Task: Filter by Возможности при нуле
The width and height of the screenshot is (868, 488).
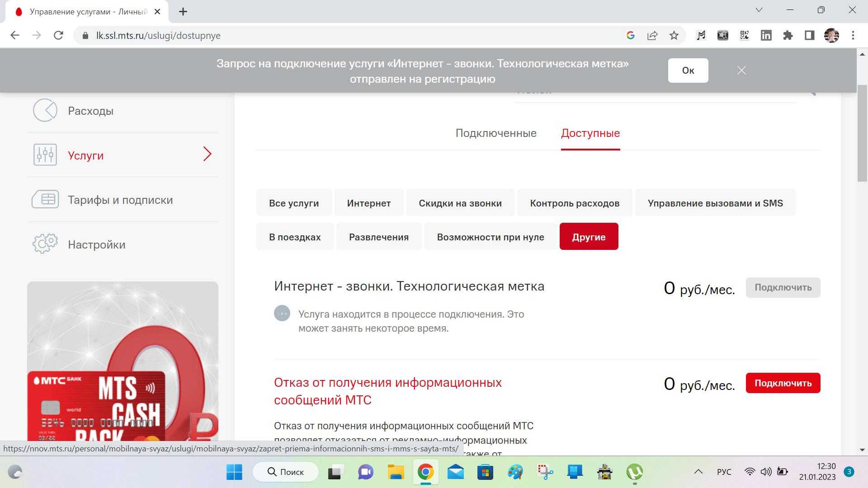Action: click(491, 237)
